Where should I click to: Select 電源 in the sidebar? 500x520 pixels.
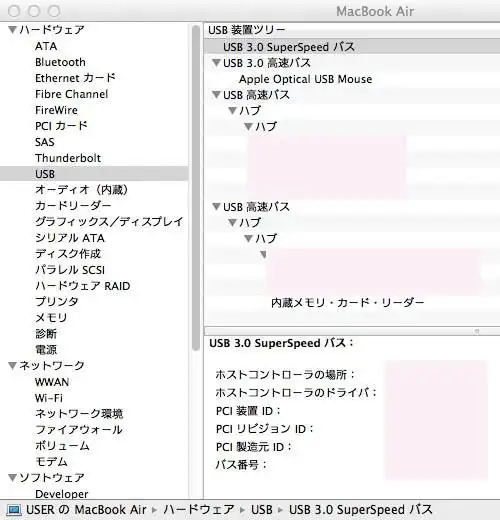pyautogui.click(x=46, y=350)
